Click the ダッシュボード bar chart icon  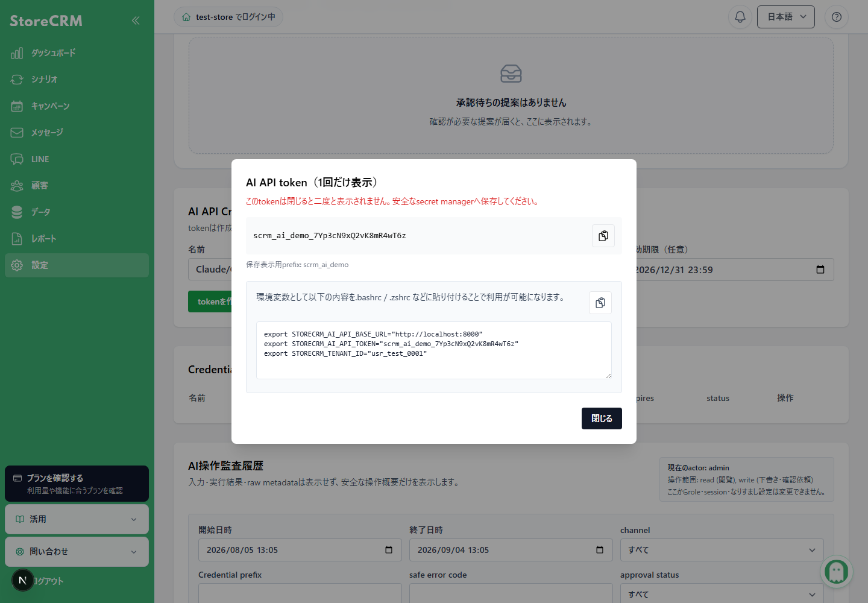click(x=17, y=53)
